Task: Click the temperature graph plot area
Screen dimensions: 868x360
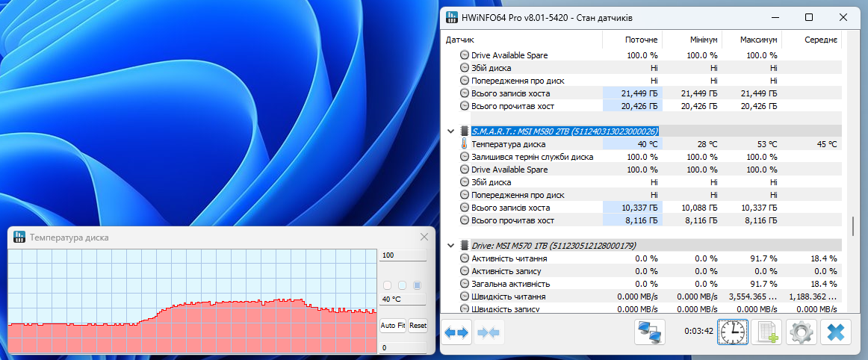Action: (x=192, y=301)
